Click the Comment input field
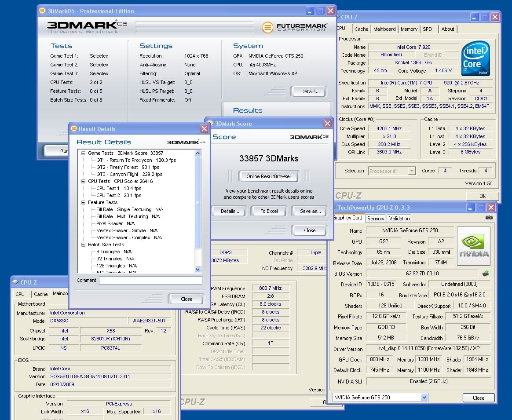Viewport: 512px width, 420px height. tap(150, 280)
